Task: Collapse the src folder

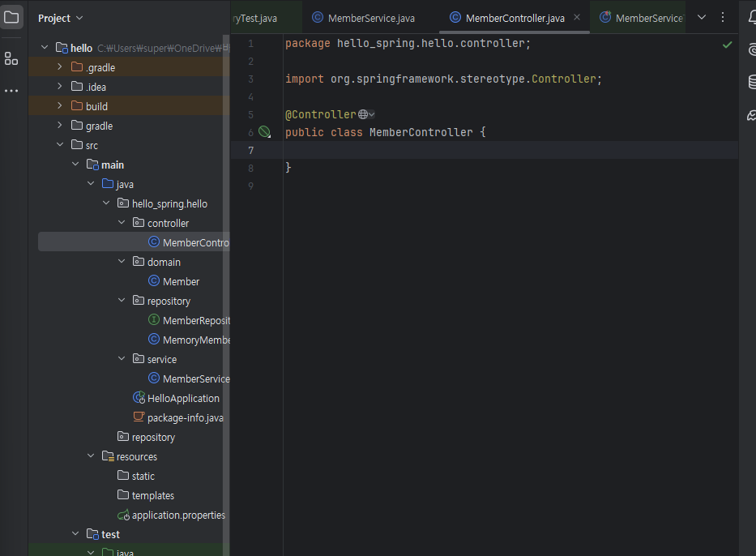Action: click(60, 144)
